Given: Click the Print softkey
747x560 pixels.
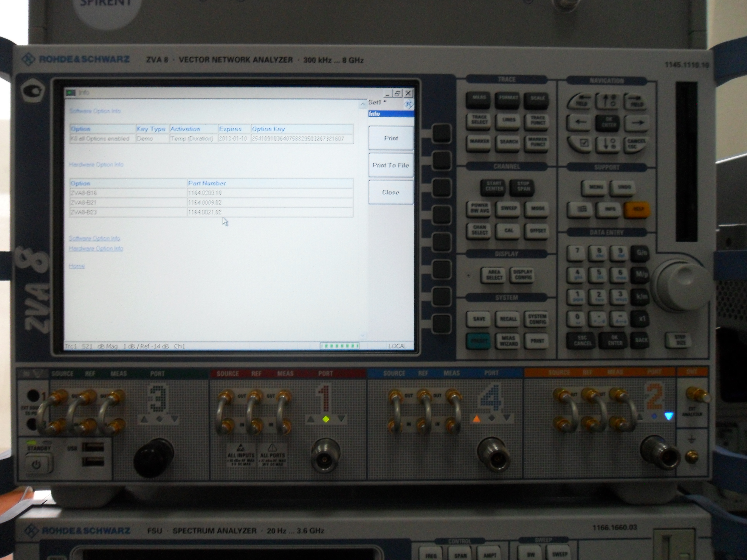Looking at the screenshot, I should click(x=391, y=138).
